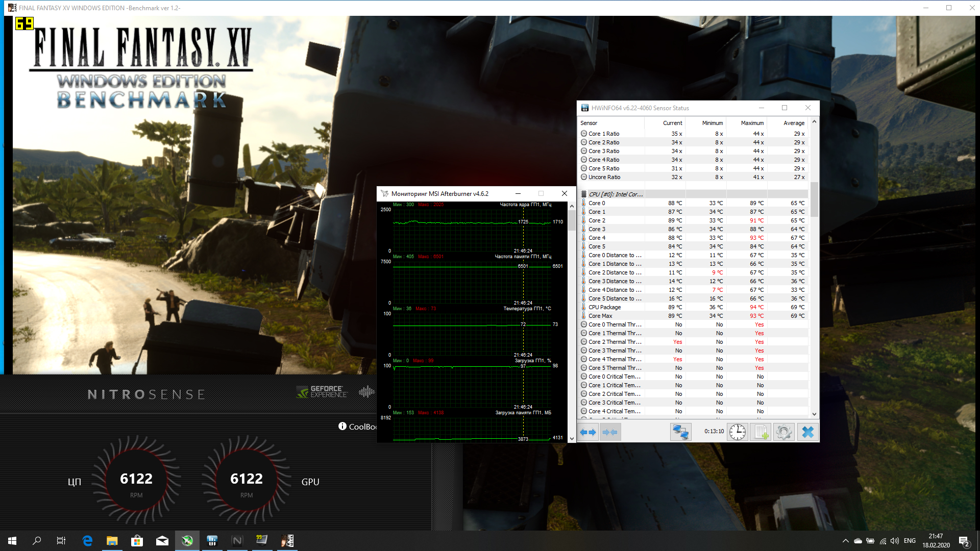
Task: Open ENG language selector in taskbar
Action: coord(910,541)
